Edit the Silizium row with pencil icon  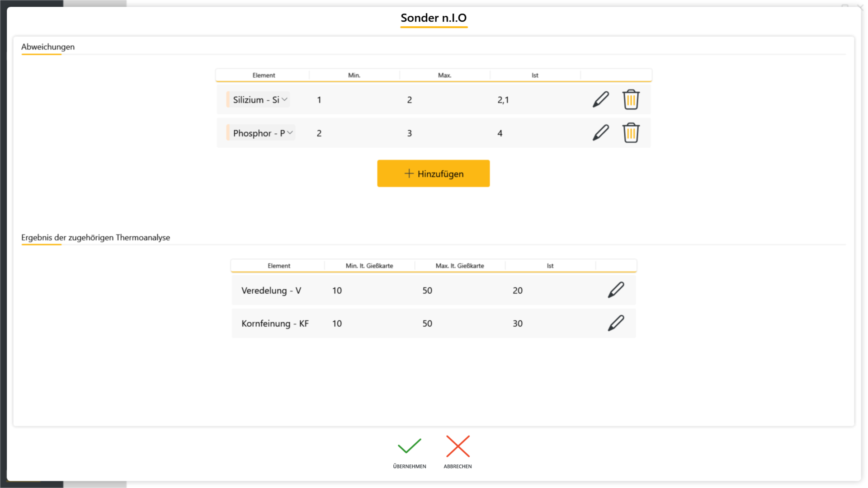pyautogui.click(x=601, y=99)
